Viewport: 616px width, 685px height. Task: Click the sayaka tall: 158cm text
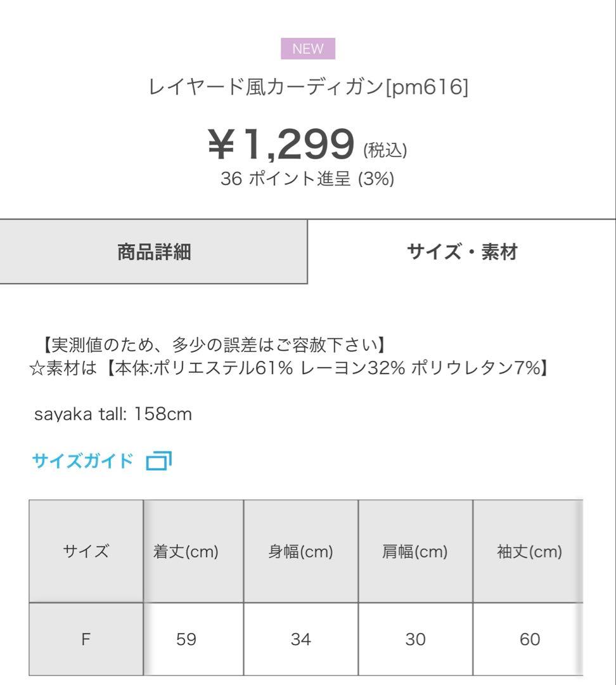[x=113, y=414]
